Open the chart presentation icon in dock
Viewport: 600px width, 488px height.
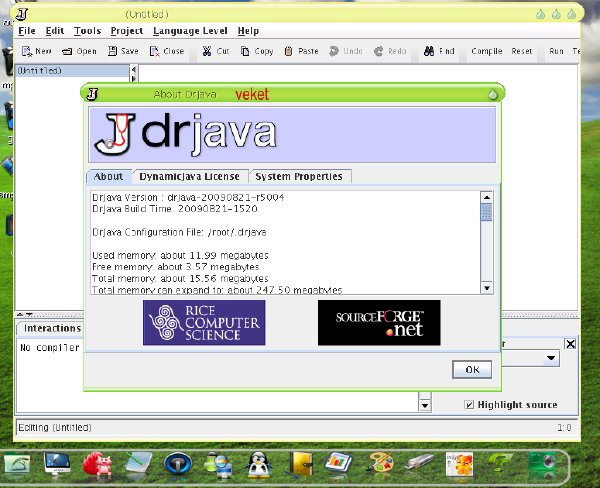pyautogui.click(x=339, y=463)
